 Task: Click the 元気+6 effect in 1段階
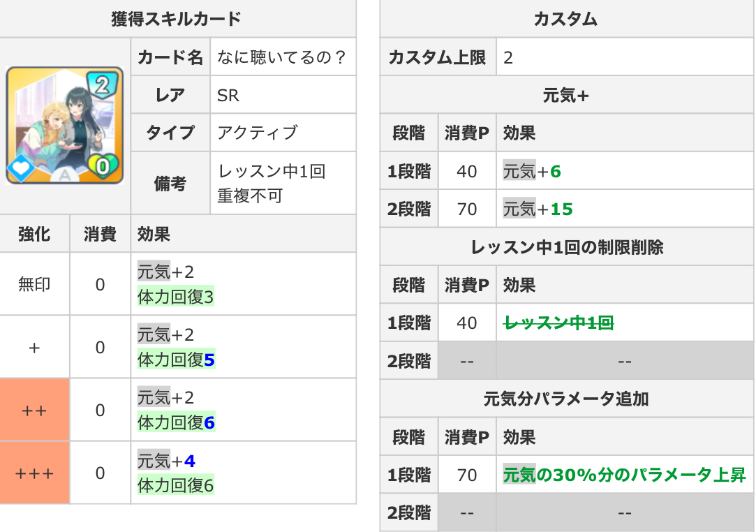click(x=532, y=171)
